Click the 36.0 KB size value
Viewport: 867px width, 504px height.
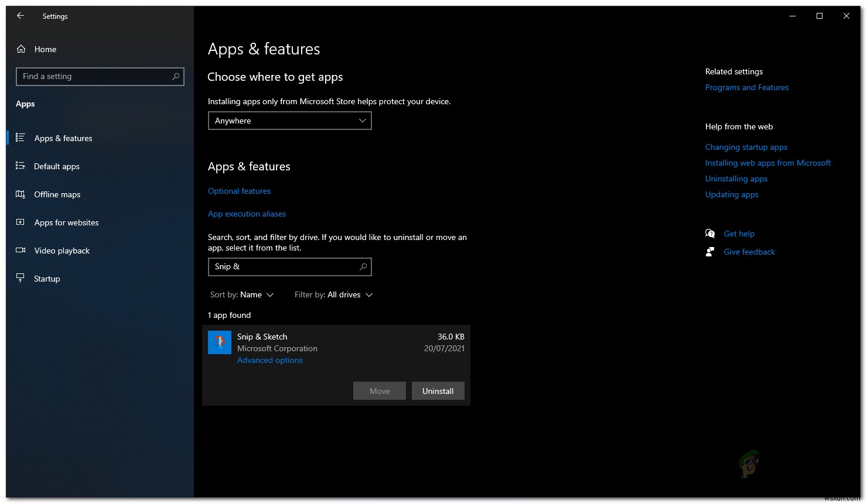pyautogui.click(x=451, y=337)
